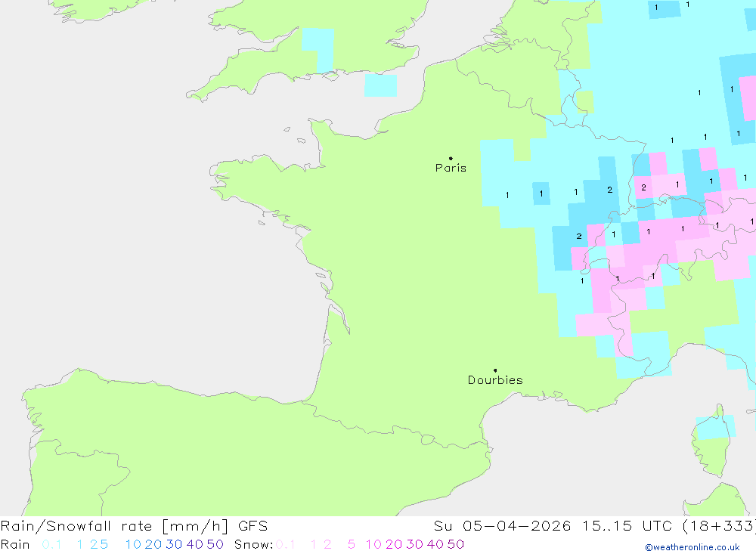Select rain legend value 20
The height and width of the screenshot is (554, 756).
click(x=153, y=544)
